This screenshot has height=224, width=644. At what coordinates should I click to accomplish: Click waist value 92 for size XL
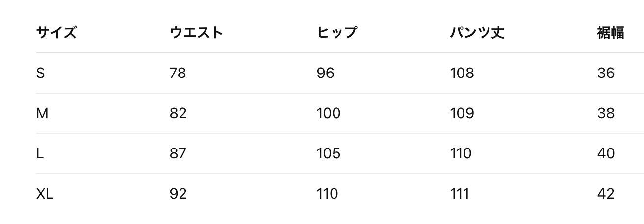coord(178,194)
